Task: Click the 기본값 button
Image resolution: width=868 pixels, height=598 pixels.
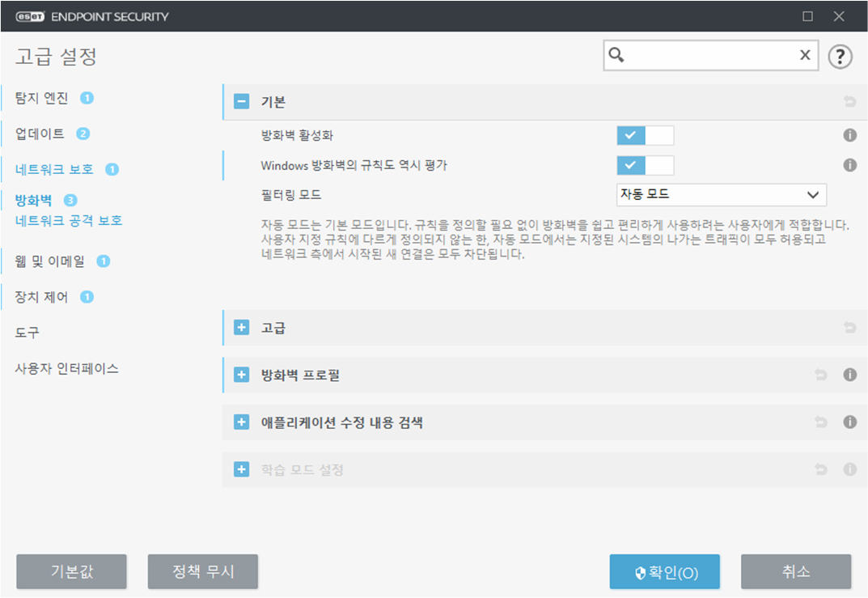Action: [x=71, y=571]
